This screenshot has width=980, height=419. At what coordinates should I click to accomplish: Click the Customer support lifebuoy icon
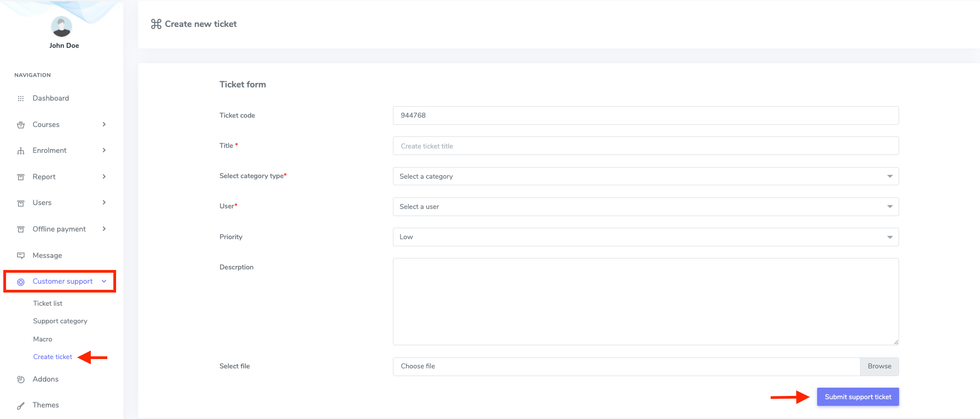pos(21,282)
